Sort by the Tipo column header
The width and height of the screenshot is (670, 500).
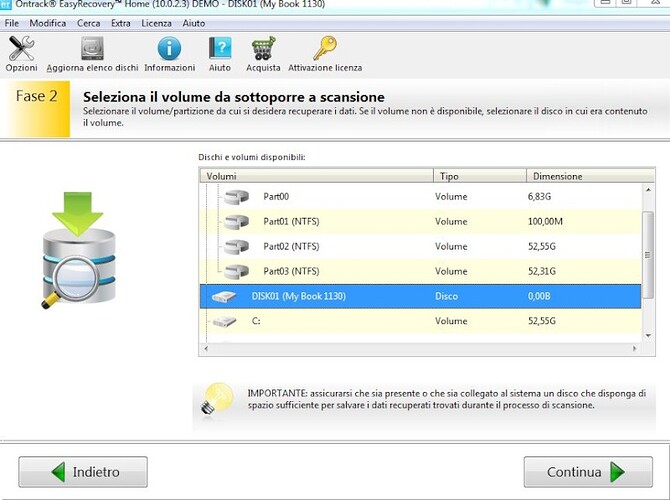480,176
